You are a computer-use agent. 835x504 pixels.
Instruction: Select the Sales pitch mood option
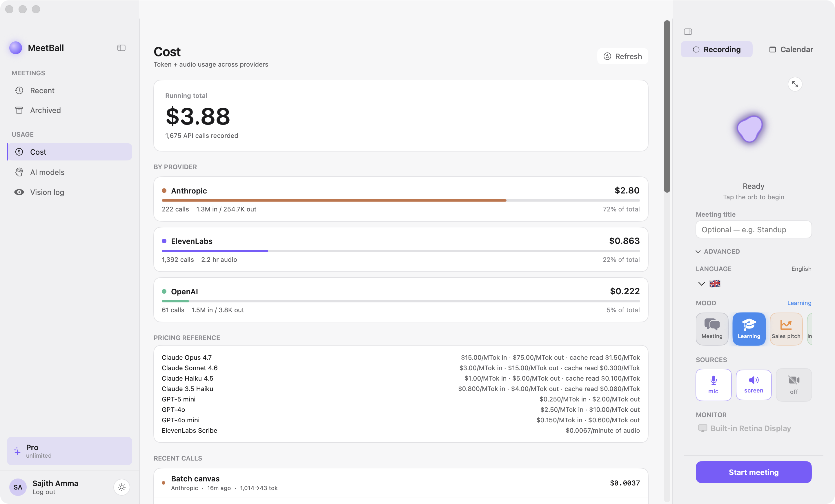[x=786, y=329]
